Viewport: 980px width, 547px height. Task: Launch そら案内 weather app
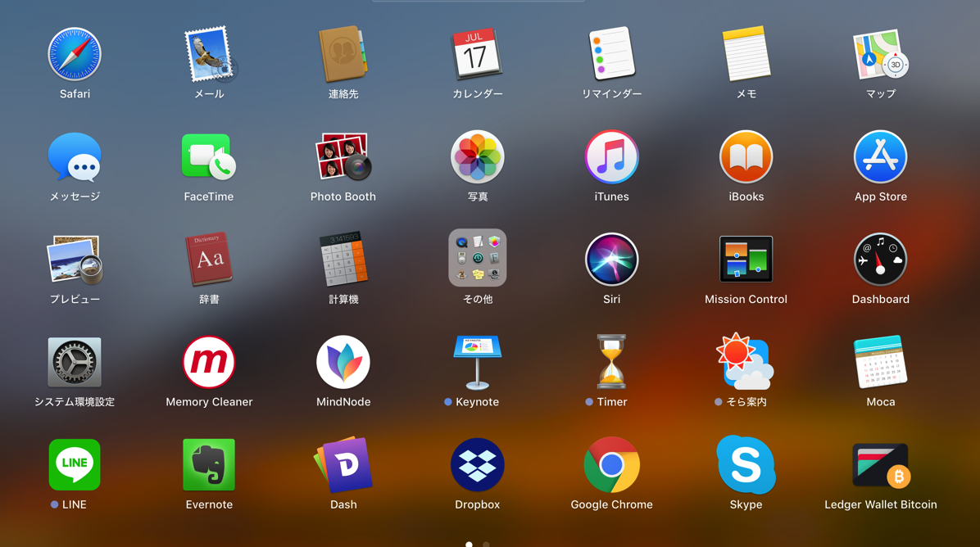tap(745, 362)
